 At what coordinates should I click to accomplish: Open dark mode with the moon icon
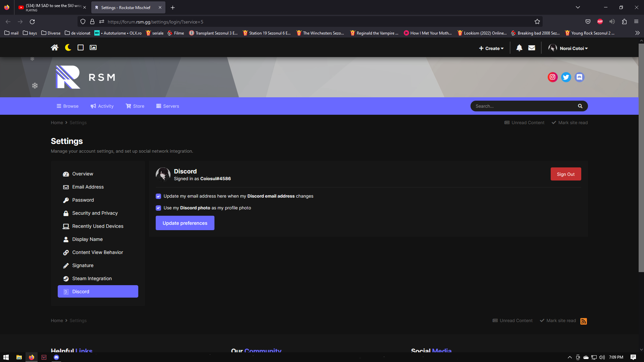tap(68, 47)
